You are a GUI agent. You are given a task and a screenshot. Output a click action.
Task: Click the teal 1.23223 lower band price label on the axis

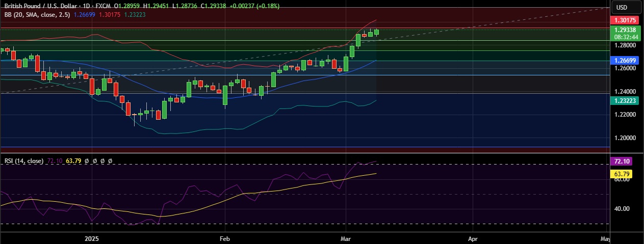click(x=625, y=101)
